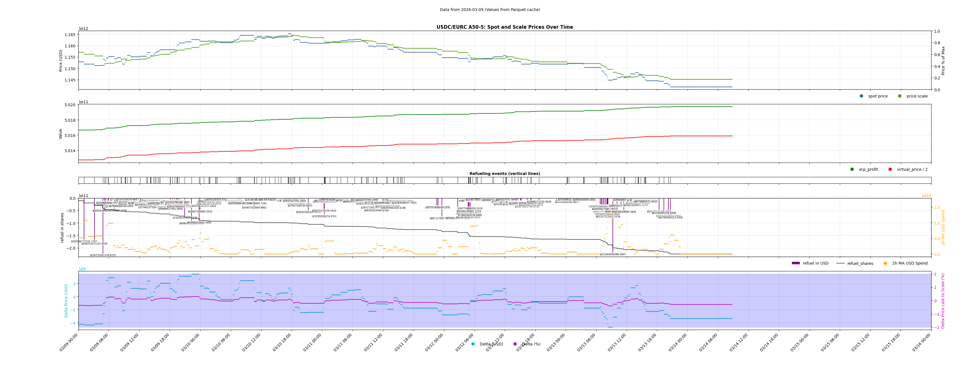Click the Delta Price (USD) axis label
Screen dimensions: 980x388
click(66, 301)
